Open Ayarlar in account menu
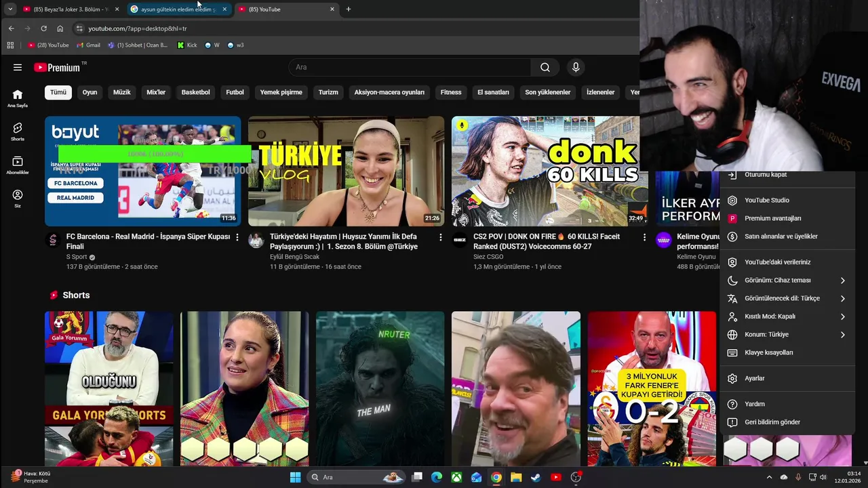 pos(787,378)
